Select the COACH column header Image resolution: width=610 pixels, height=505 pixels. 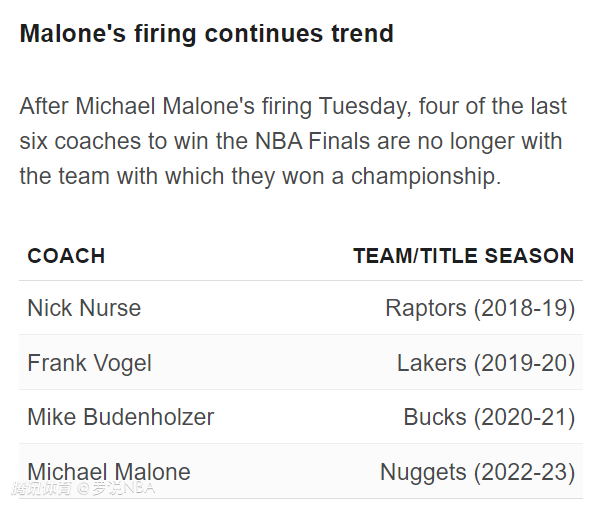[66, 256]
